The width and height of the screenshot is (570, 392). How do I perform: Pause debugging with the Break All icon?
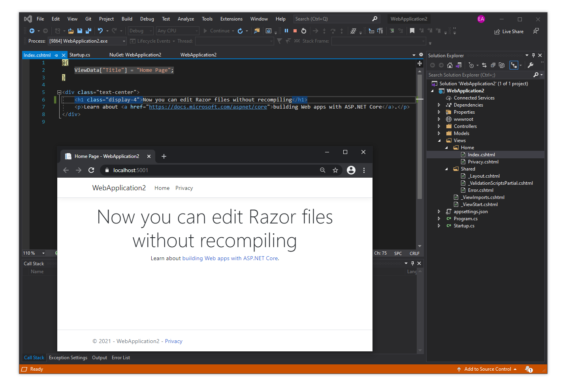[x=286, y=31]
